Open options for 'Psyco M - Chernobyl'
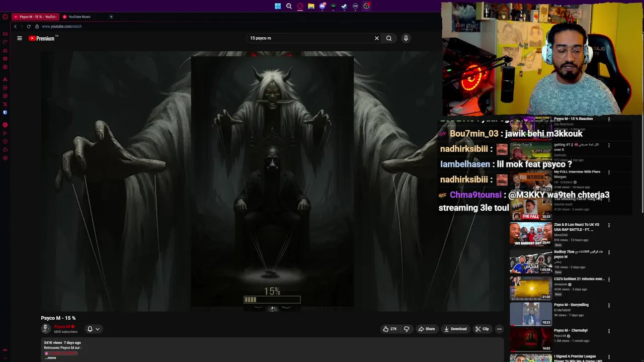 [609, 331]
